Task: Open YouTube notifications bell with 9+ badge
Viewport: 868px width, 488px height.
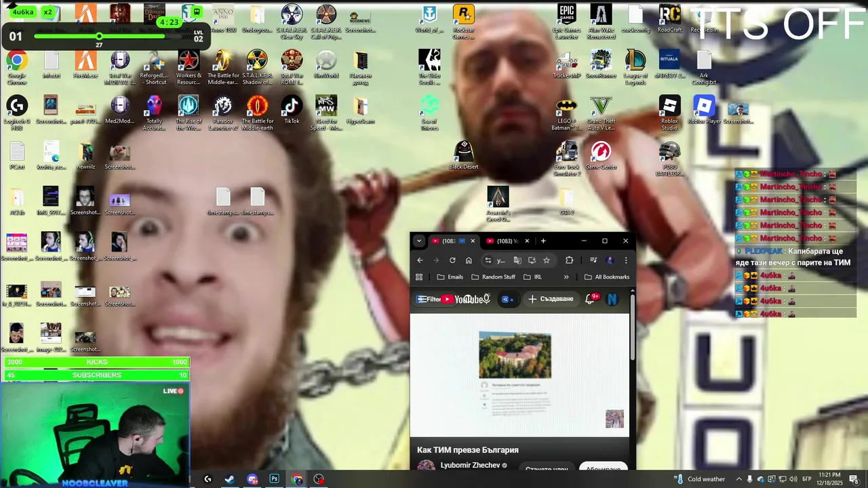Action: tap(591, 299)
